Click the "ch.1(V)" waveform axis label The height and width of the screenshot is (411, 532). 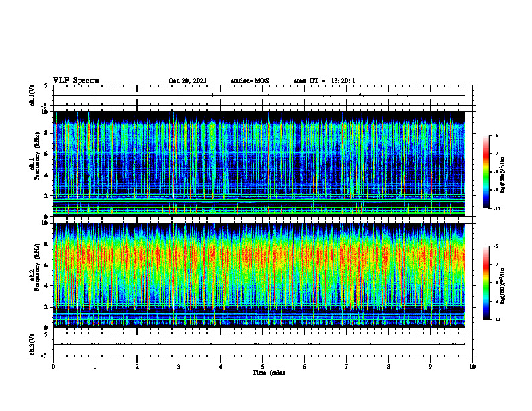(x=32, y=95)
